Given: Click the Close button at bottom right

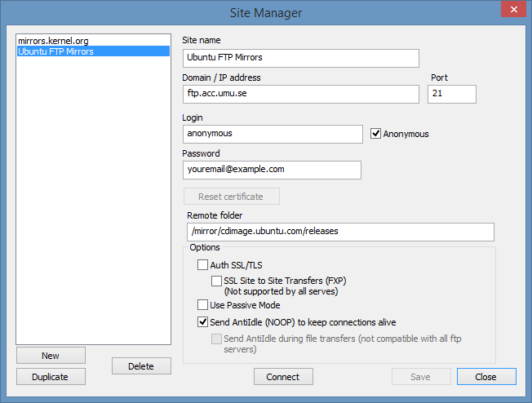Looking at the screenshot, I should [486, 377].
